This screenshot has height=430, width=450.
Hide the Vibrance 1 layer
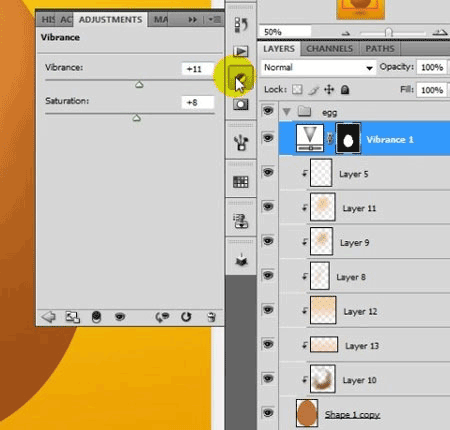tap(268, 138)
